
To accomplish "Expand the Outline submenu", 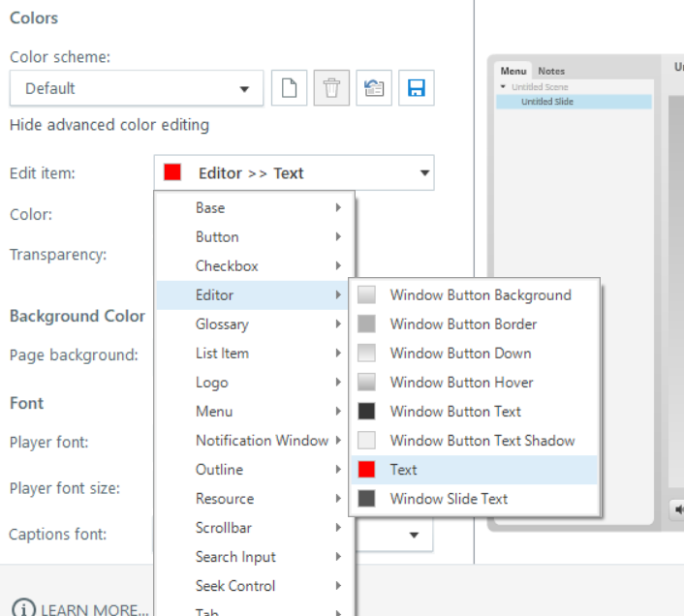I will [x=252, y=470].
